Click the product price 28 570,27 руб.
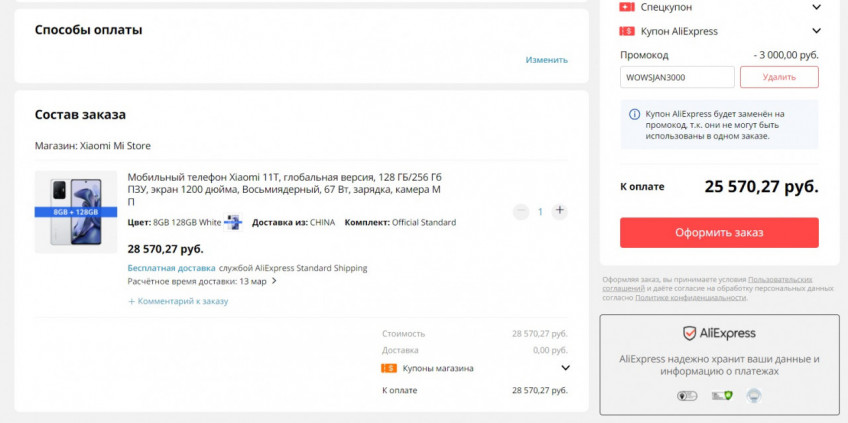This screenshot has height=423, width=848. click(x=165, y=249)
